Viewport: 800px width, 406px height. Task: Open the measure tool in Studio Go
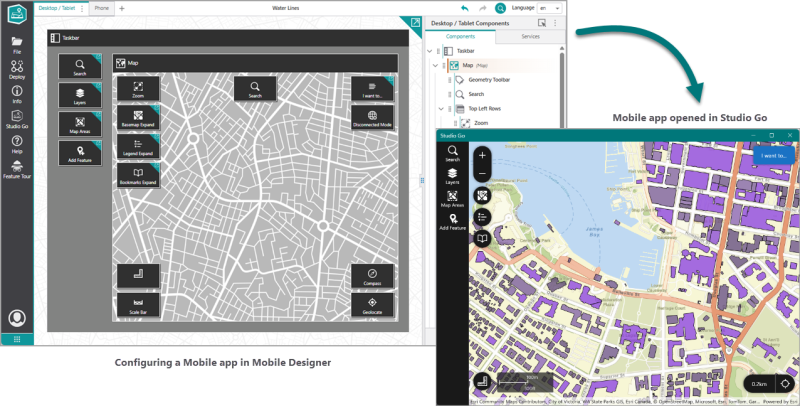(482, 382)
